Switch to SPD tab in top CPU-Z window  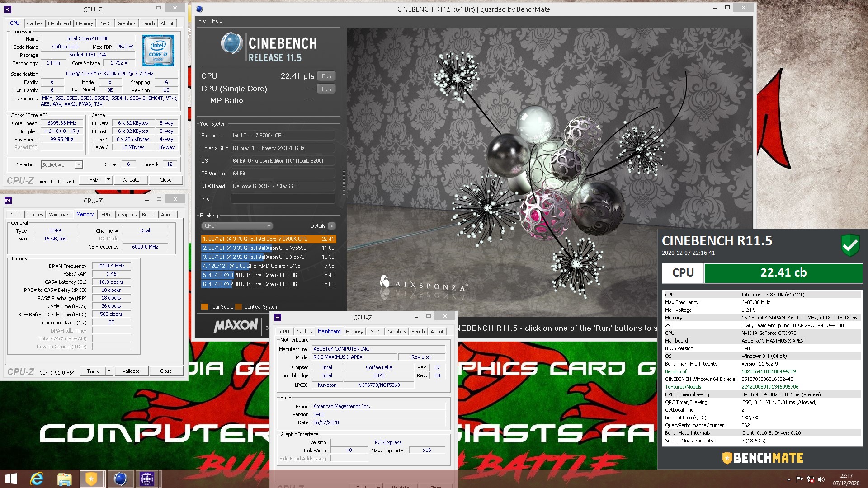click(x=105, y=23)
